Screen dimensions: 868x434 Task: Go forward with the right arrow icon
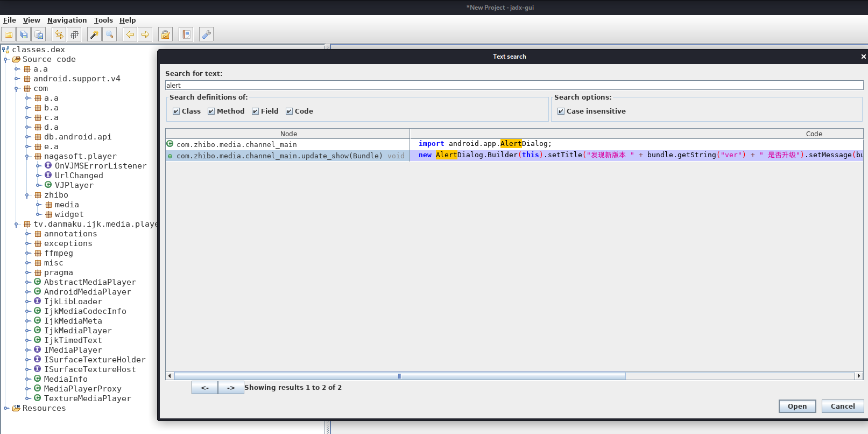[x=145, y=34]
